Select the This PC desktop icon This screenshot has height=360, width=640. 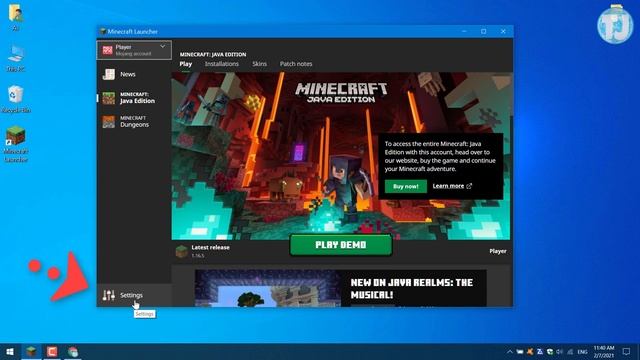click(16, 58)
